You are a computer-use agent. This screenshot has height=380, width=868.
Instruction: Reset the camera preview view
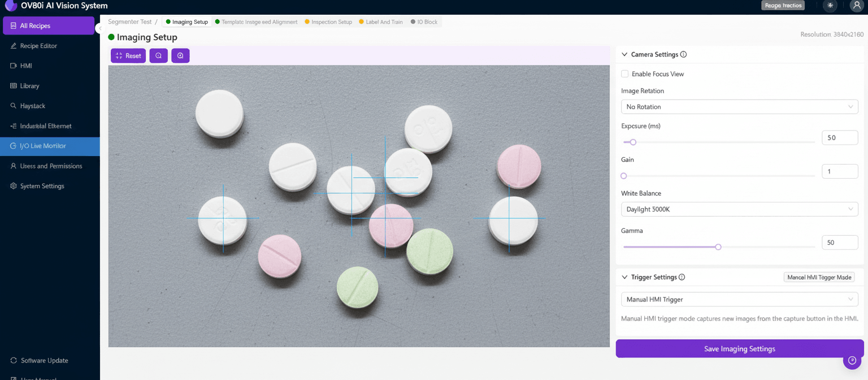[128, 55]
